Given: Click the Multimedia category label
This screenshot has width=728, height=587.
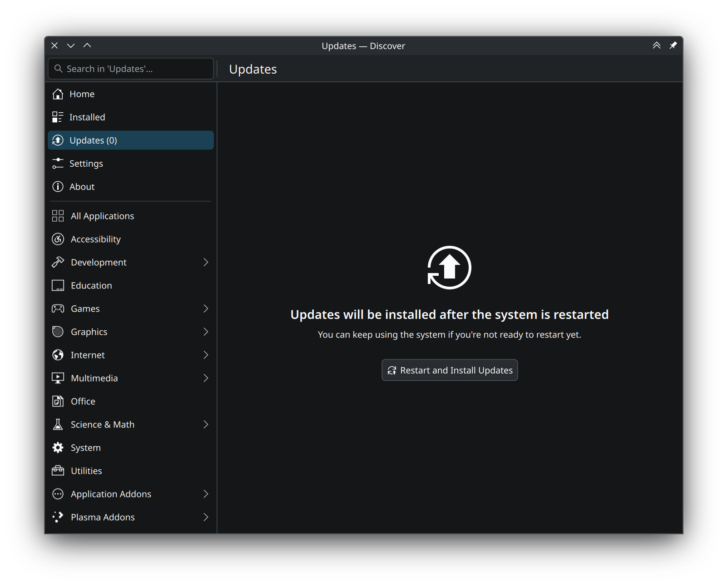Looking at the screenshot, I should (x=94, y=378).
